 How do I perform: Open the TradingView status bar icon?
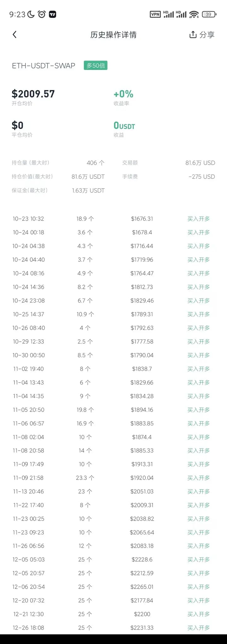53,14
